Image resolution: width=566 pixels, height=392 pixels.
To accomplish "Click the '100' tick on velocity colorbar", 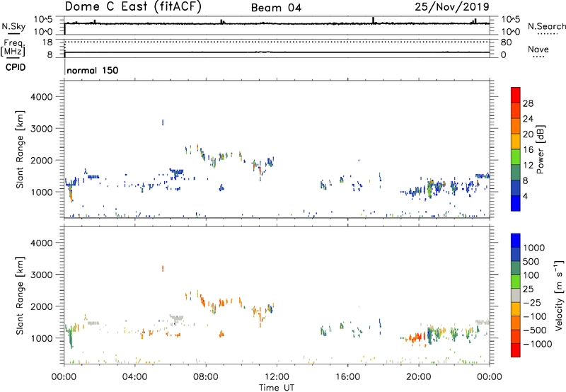I will pos(531,275).
